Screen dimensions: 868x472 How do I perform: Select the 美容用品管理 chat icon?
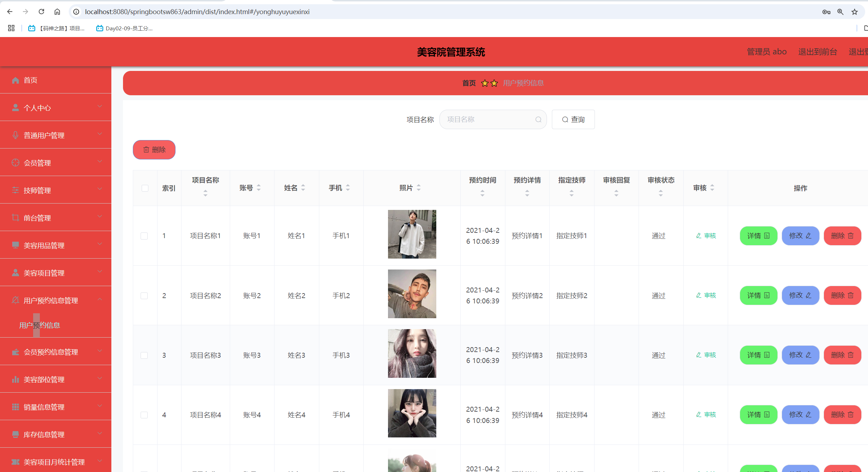16,245
